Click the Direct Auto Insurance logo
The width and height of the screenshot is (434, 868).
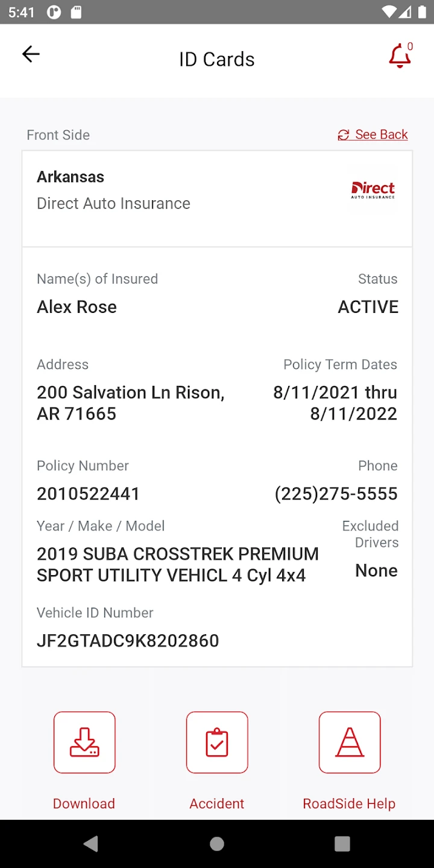pyautogui.click(x=373, y=190)
